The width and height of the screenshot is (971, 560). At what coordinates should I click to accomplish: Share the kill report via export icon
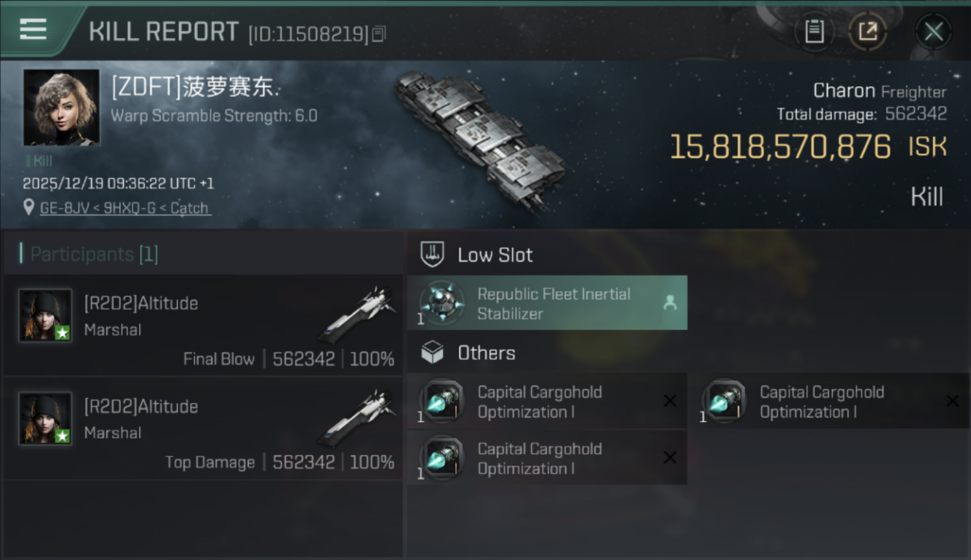pos(867,31)
